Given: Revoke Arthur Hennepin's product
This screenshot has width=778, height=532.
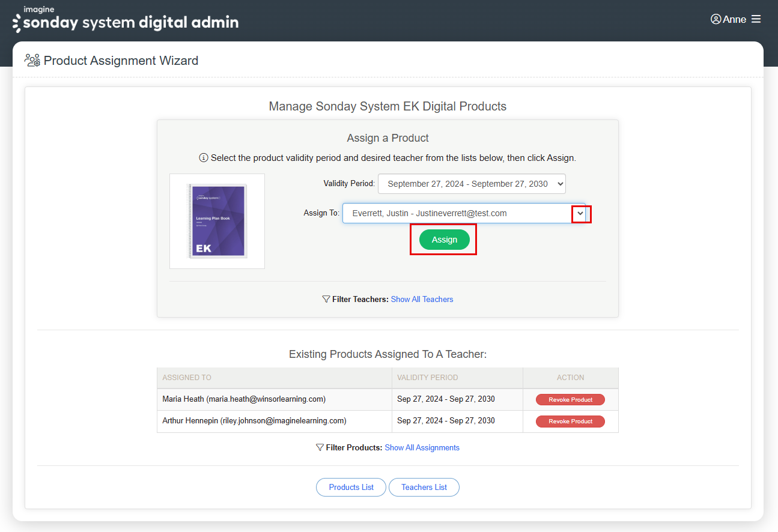Looking at the screenshot, I should (570, 421).
